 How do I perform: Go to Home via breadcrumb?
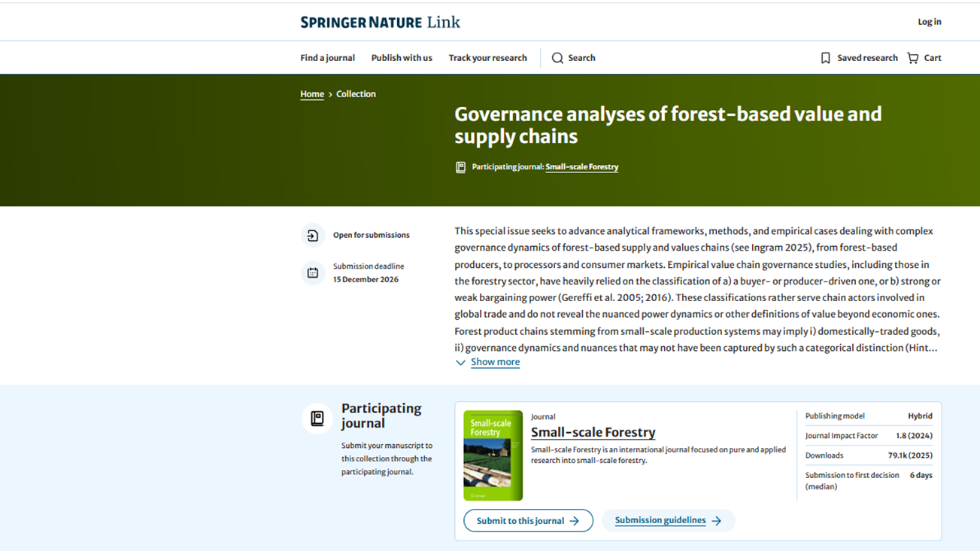tap(312, 94)
